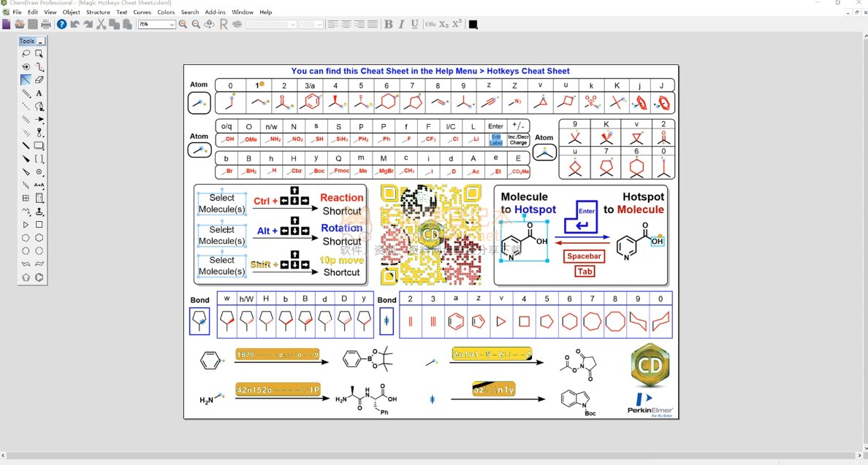The image size is (868, 465).
Task: Collapse the Tools palette with minimize button
Action: coord(42,42)
